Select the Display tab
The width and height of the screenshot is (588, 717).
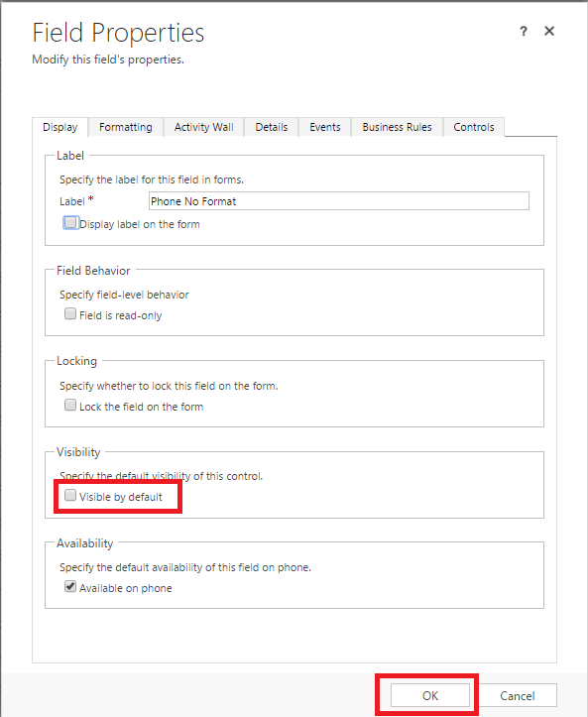(x=59, y=127)
